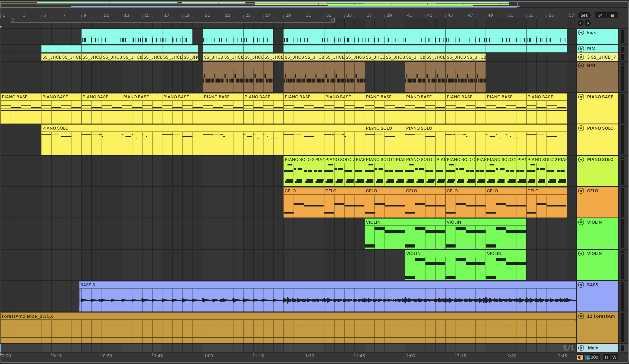Click the W optimize width button

(x=614, y=357)
